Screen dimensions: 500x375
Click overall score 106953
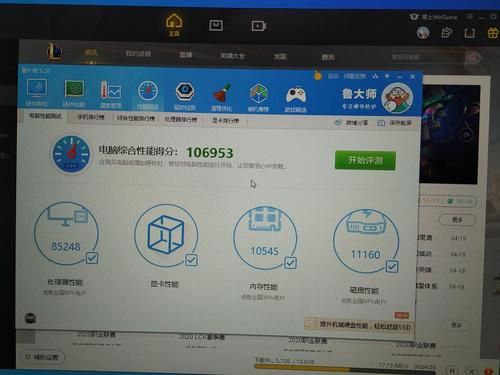[210, 153]
